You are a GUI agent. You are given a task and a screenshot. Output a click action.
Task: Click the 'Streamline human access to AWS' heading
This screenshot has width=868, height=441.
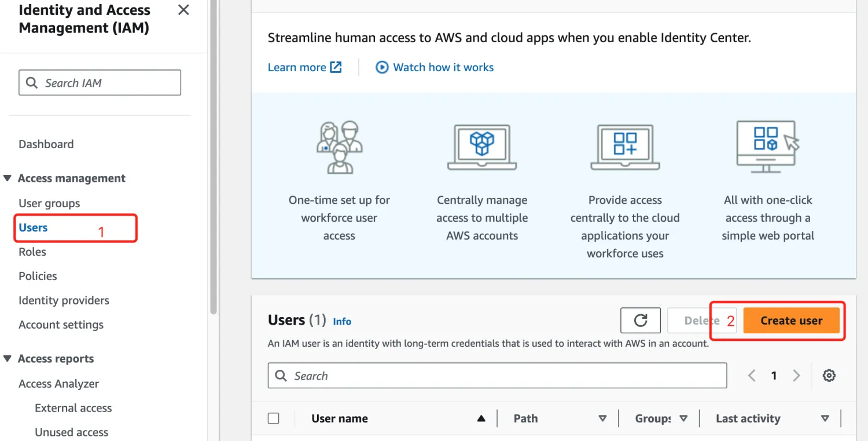coord(509,38)
